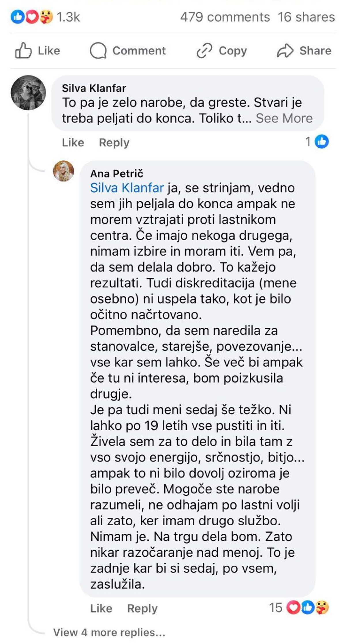The image size is (346, 644).
Task: View the 16 shares list
Action: 306,17
